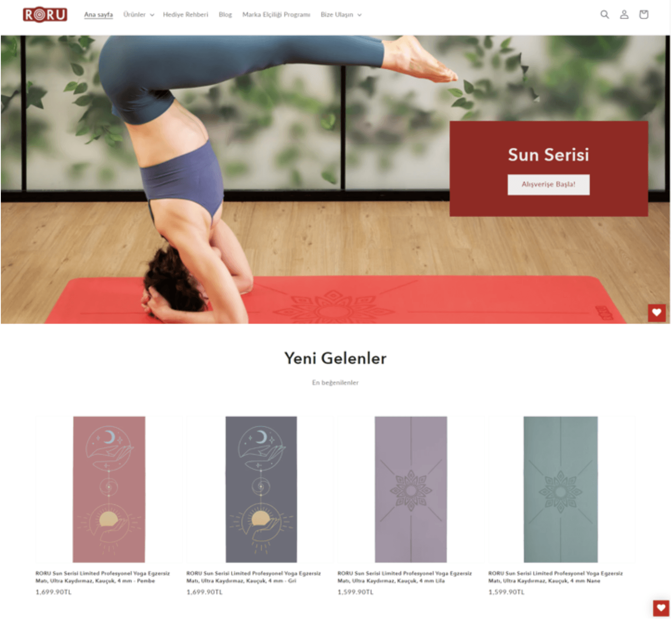Open the Pembe yoga mat product title link
672x624 pixels.
(102, 577)
